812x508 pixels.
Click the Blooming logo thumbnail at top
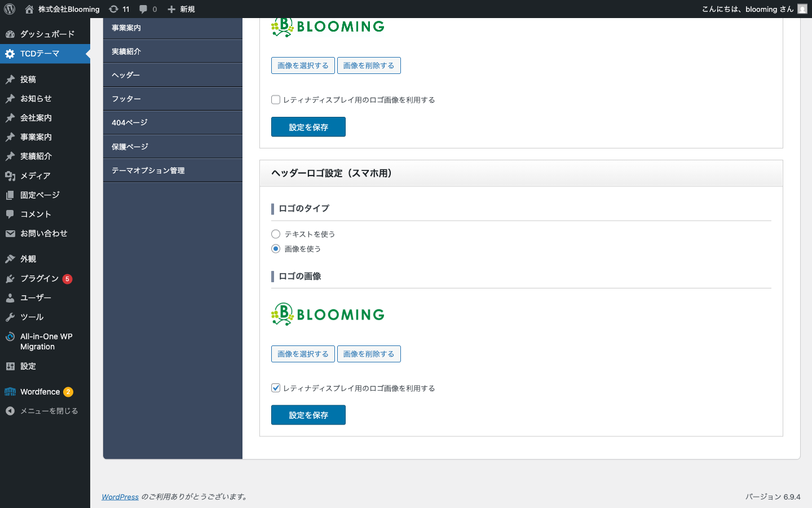pyautogui.click(x=328, y=27)
